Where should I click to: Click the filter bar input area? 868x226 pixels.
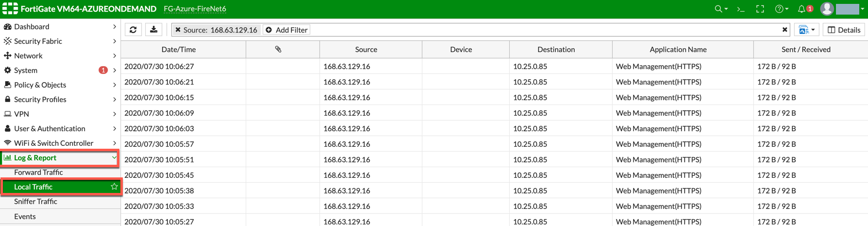[x=534, y=30]
